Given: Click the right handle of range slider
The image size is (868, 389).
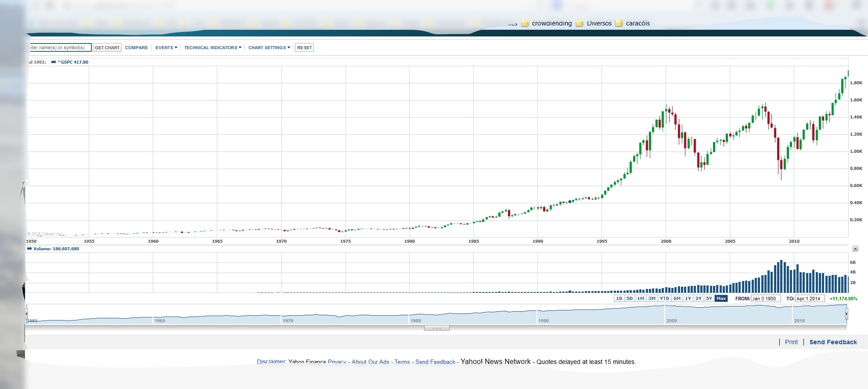Looking at the screenshot, I should (846, 314).
